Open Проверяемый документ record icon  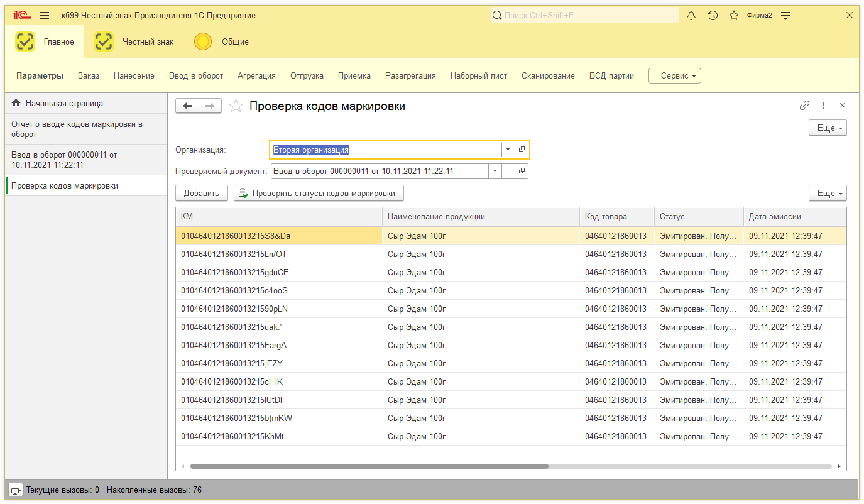point(522,171)
